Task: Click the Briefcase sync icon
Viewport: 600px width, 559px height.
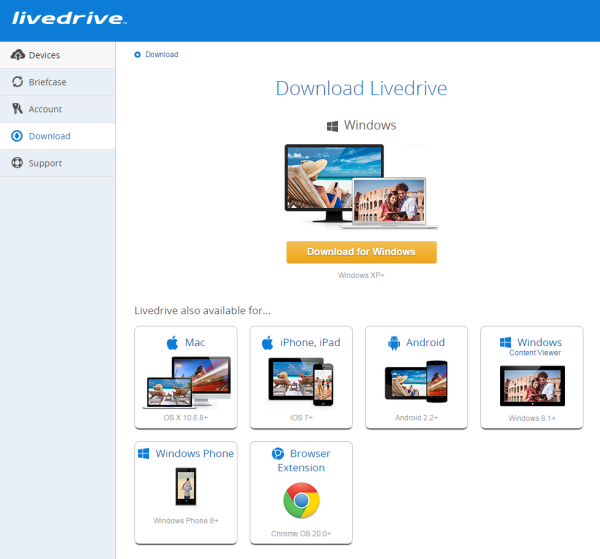Action: coord(17,81)
